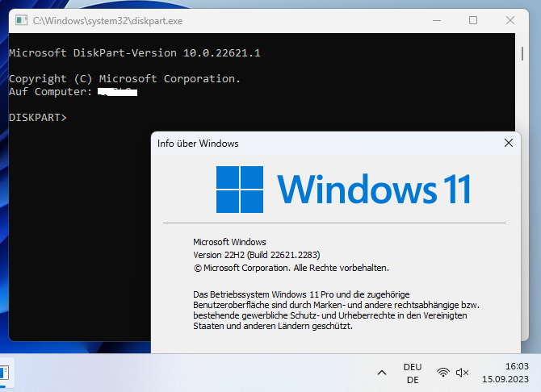Click 'Microsoft DiskPart-Version 10.0.22621.1' console line
The image size is (541, 392).
click(135, 52)
